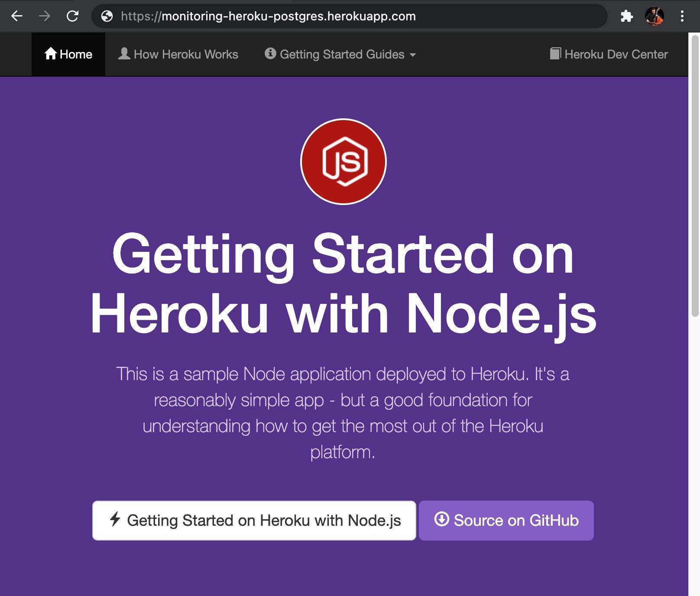The height and width of the screenshot is (596, 700).
Task: Click the page vertical scrollbar thumb
Action: coord(695,176)
